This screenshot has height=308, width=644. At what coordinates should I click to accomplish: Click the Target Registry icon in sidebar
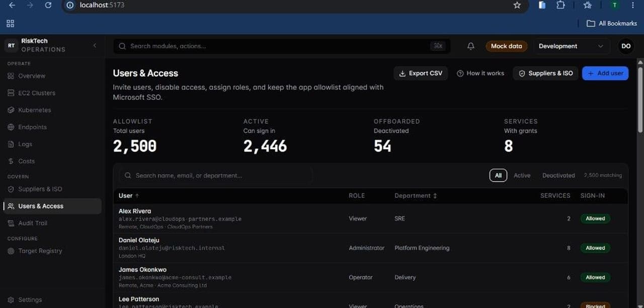coord(11,251)
